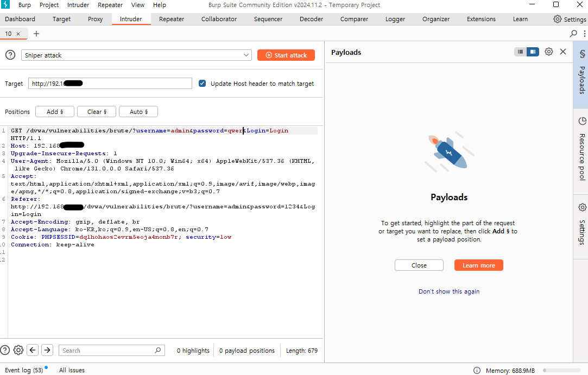Click the PHPSESSID cookie value
The width and height of the screenshot is (588, 375).
pyautogui.click(x=128, y=237)
